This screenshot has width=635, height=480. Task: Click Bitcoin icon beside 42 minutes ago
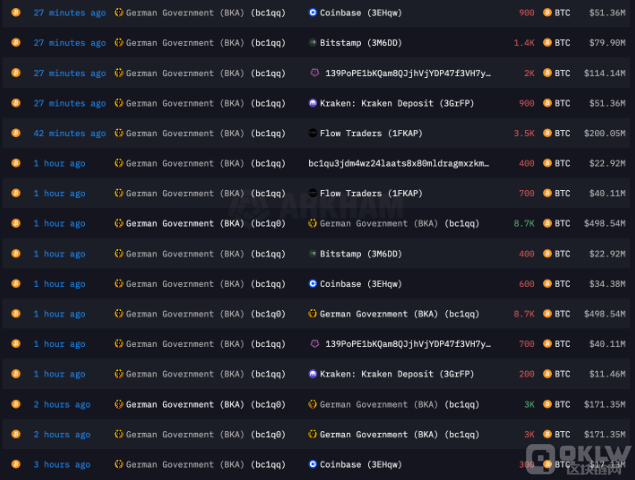click(x=16, y=133)
